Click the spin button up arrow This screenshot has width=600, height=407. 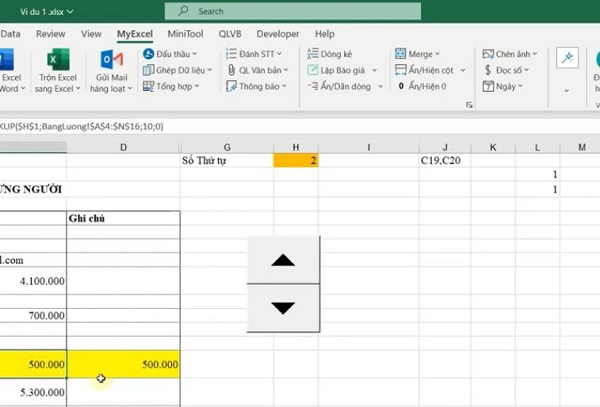283,260
